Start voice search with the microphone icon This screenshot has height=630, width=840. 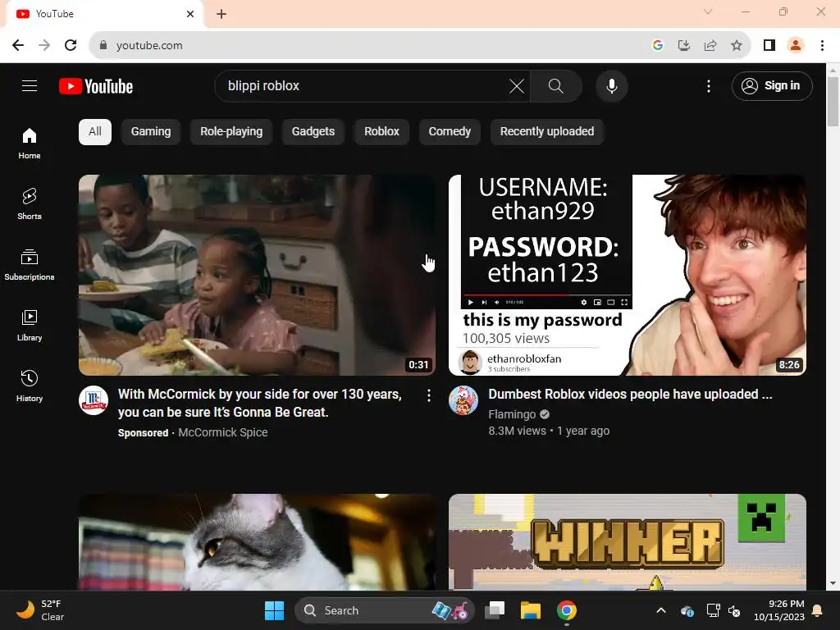click(611, 85)
